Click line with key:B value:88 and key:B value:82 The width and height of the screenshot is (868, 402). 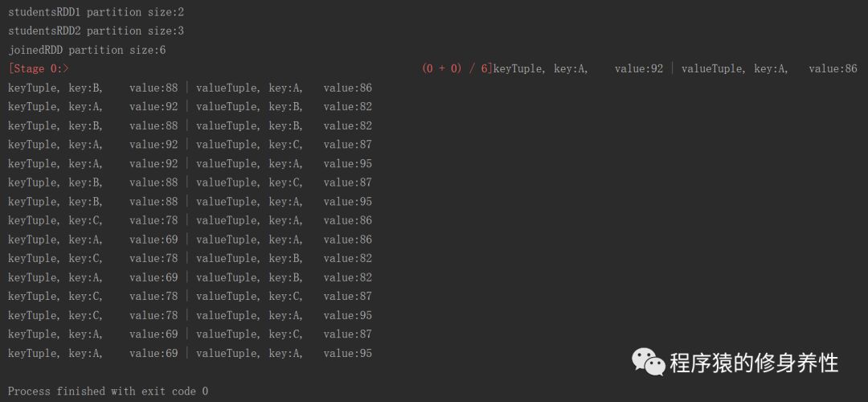tap(190, 125)
